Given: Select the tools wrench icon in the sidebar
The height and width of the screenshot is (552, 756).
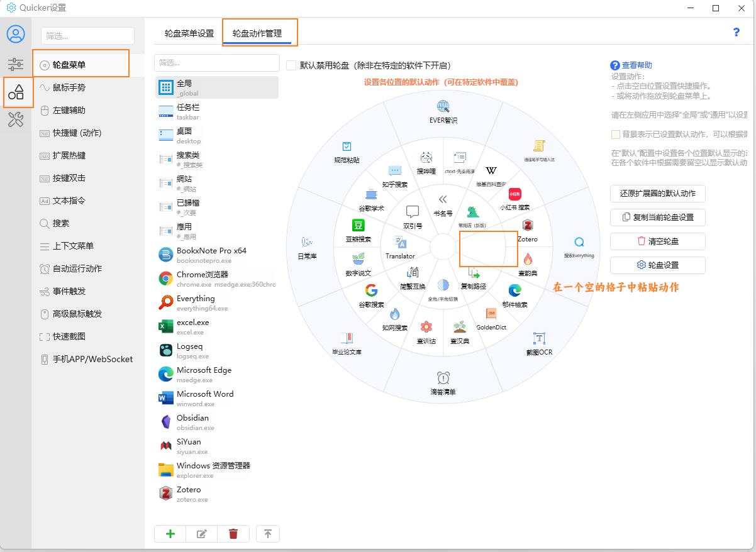Looking at the screenshot, I should coord(16,119).
